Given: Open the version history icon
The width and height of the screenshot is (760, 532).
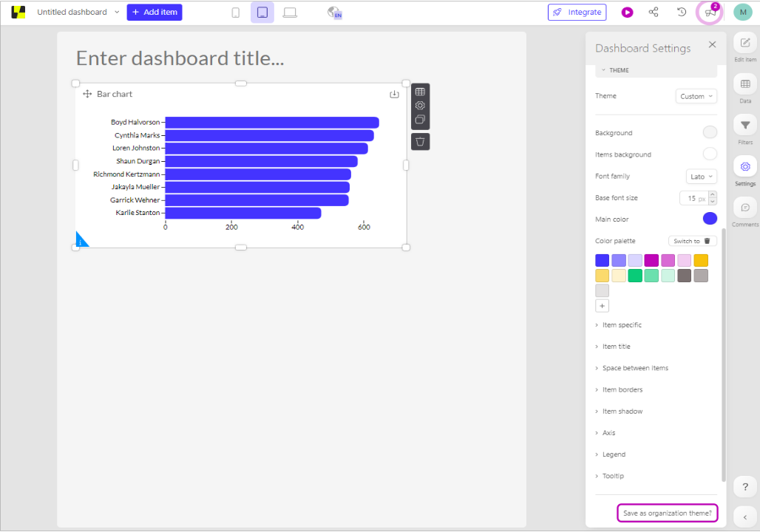Looking at the screenshot, I should click(x=681, y=12).
